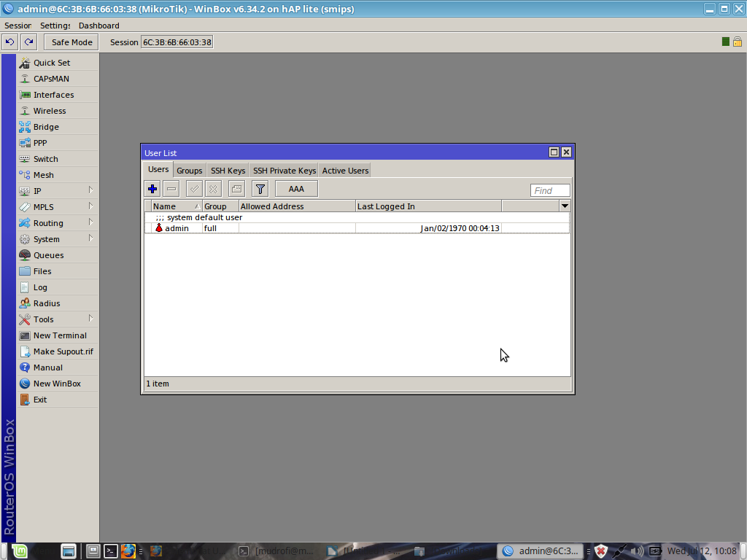
Task: Select the Users tab
Action: (x=158, y=169)
